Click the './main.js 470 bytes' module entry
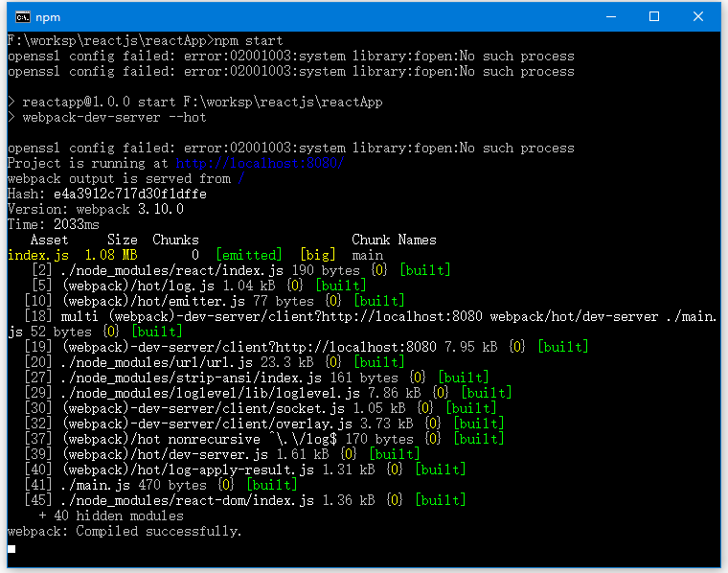 tap(122, 485)
